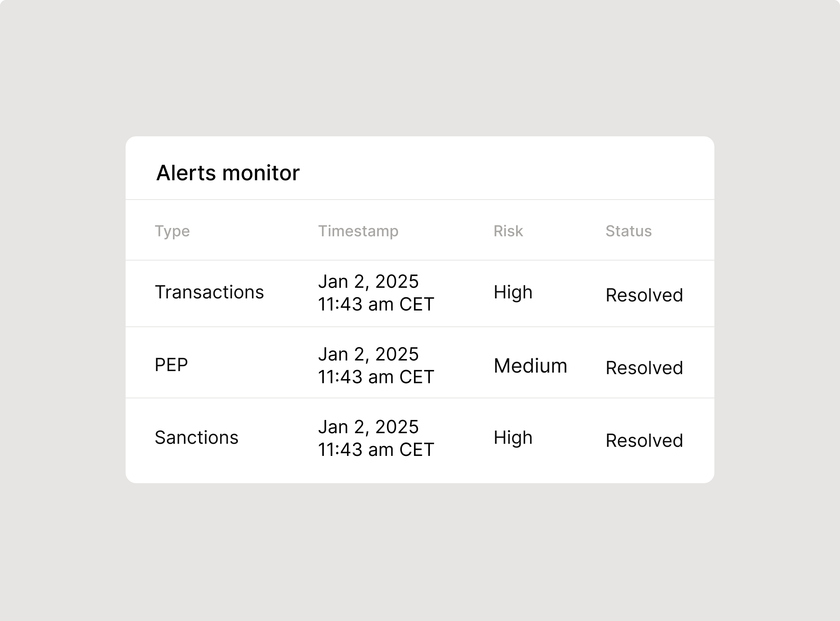Viewport: 840px width, 621px height.
Task: Click the Alerts monitor heading
Action: [228, 173]
